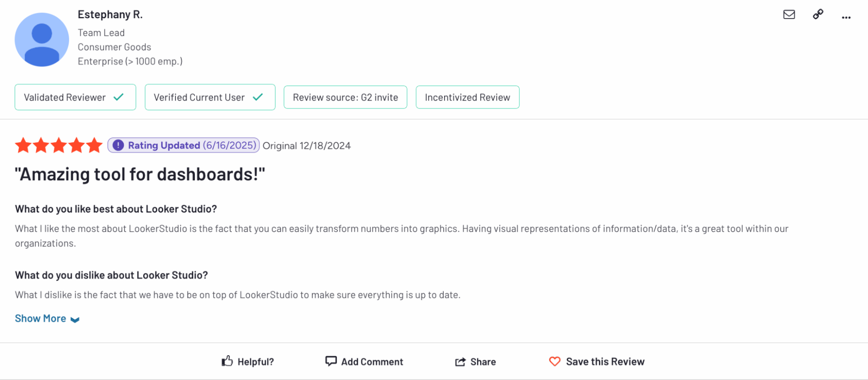
Task: Save this Review with heart
Action: point(597,361)
